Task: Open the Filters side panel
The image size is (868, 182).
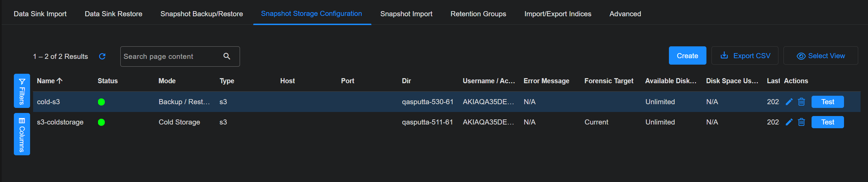Action: (22, 91)
